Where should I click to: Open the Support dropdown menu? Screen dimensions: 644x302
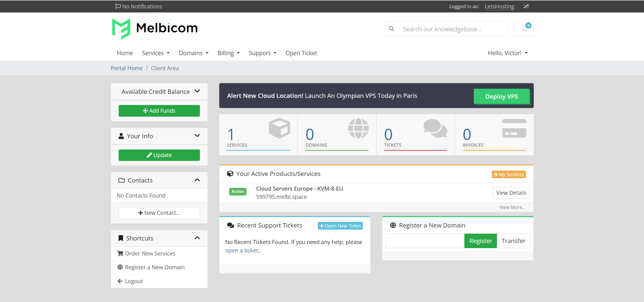pos(262,53)
